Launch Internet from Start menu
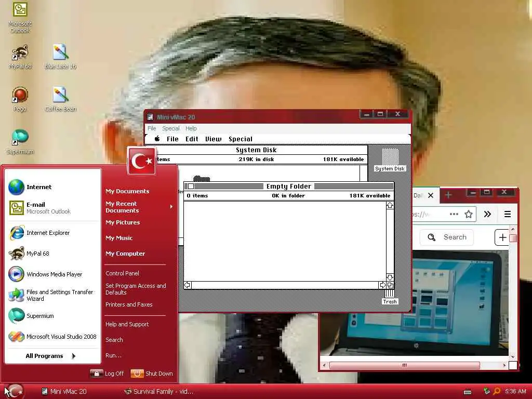This screenshot has width=532, height=399. (x=54, y=187)
